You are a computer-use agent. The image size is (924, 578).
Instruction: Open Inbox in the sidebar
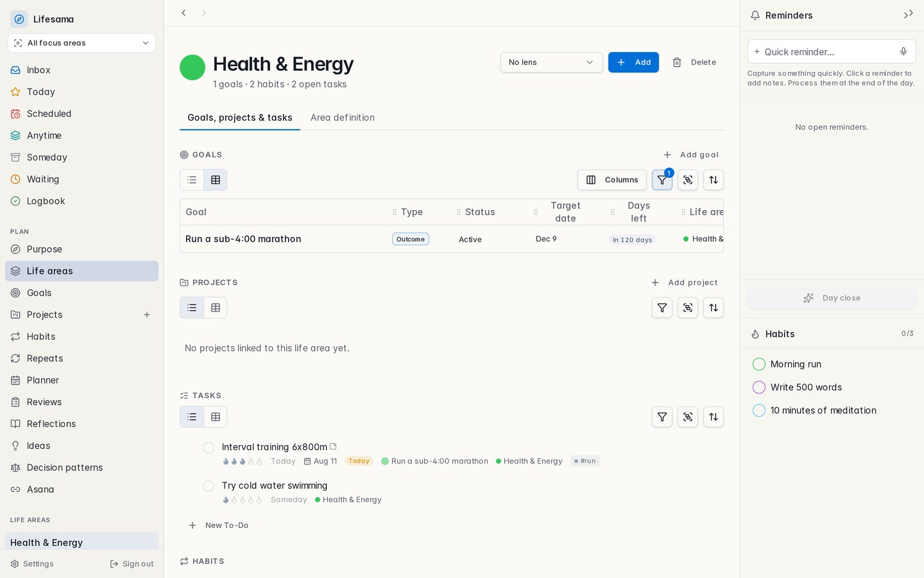point(81,70)
